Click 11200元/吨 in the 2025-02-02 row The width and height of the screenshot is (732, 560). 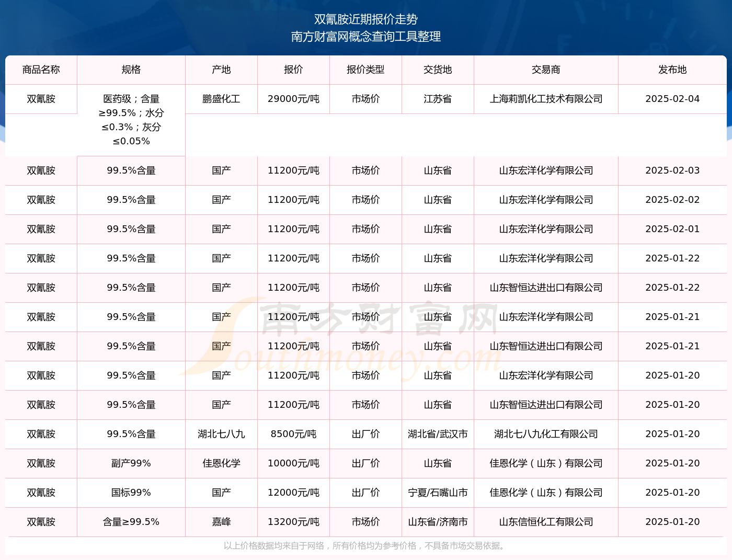pyautogui.click(x=293, y=200)
